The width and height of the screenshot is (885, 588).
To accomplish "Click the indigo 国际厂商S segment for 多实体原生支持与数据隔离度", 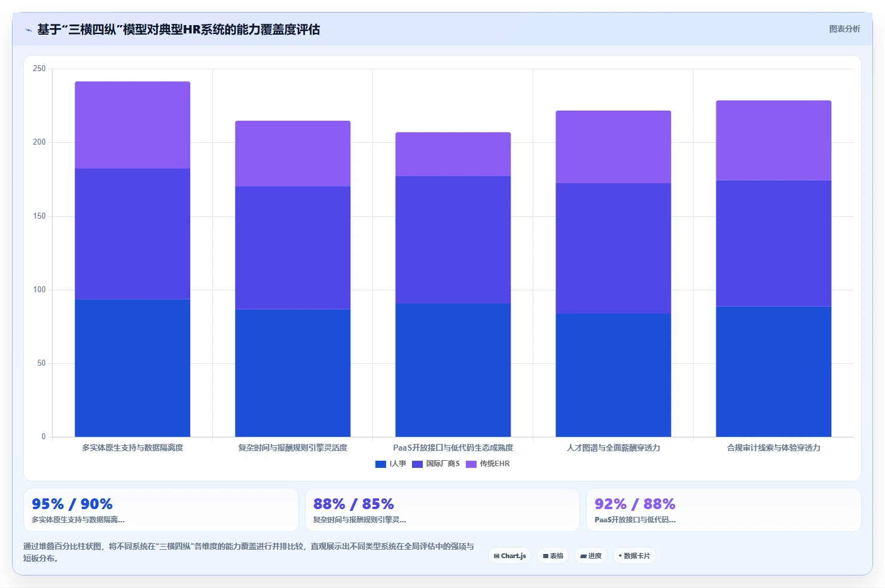I will coord(132,234).
